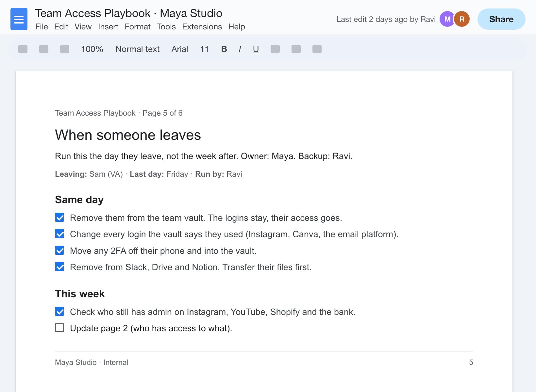This screenshot has width=536, height=392.
Task: Open the Format menu
Action: tap(138, 27)
